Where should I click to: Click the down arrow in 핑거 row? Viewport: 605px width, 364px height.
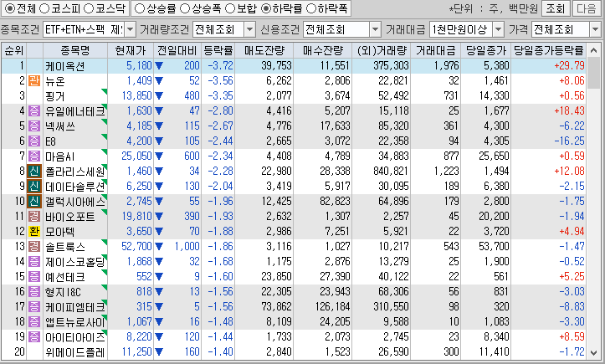click(x=159, y=96)
